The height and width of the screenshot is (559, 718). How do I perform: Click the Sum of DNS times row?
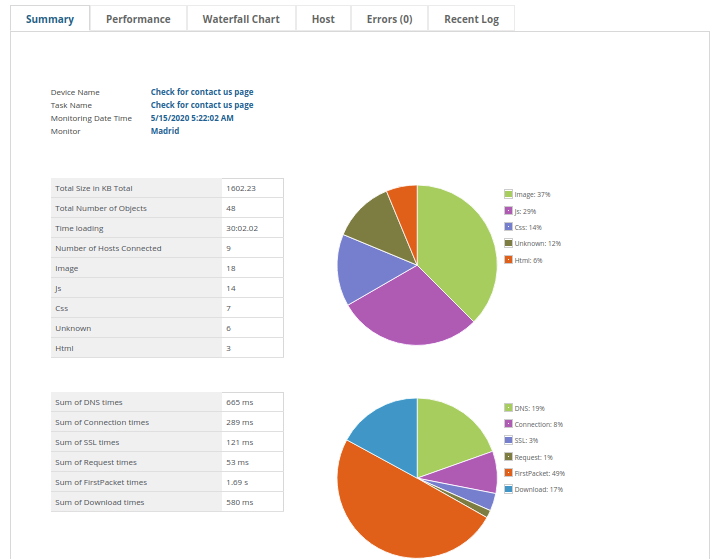(x=167, y=402)
